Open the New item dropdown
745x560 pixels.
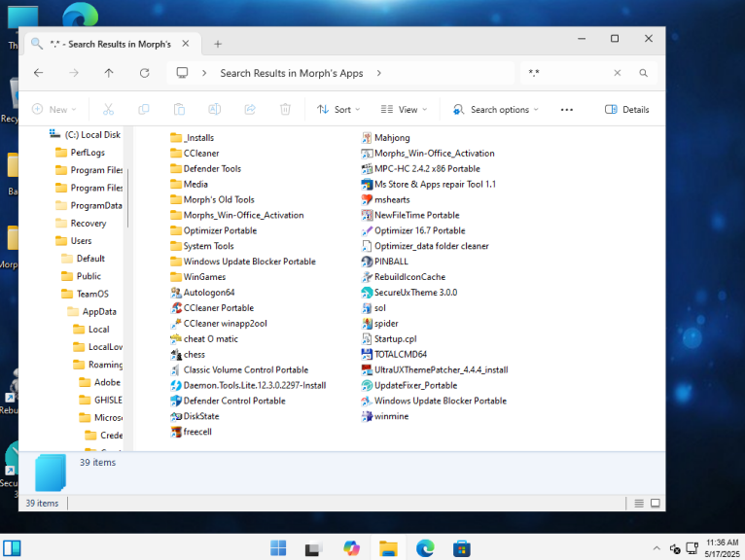pyautogui.click(x=53, y=110)
